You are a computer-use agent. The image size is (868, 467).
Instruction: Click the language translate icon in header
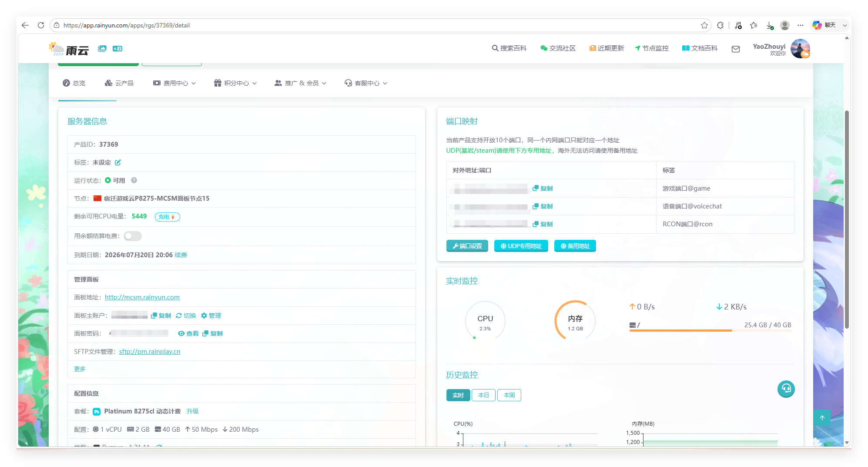[117, 48]
